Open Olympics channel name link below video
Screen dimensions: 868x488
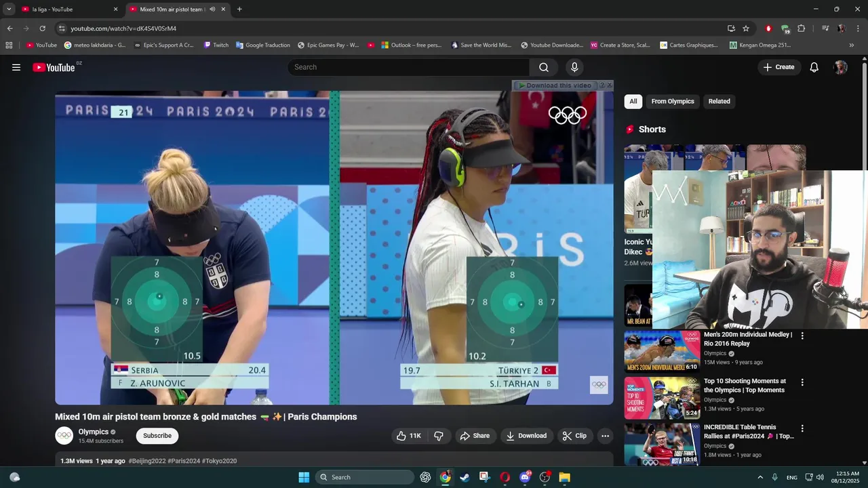pos(94,432)
